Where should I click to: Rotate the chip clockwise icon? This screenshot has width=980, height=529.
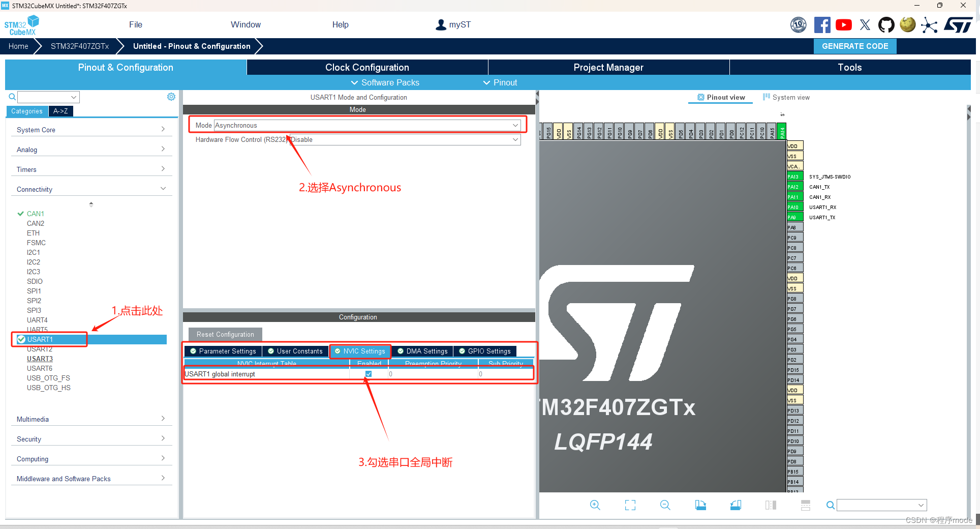tap(700, 505)
